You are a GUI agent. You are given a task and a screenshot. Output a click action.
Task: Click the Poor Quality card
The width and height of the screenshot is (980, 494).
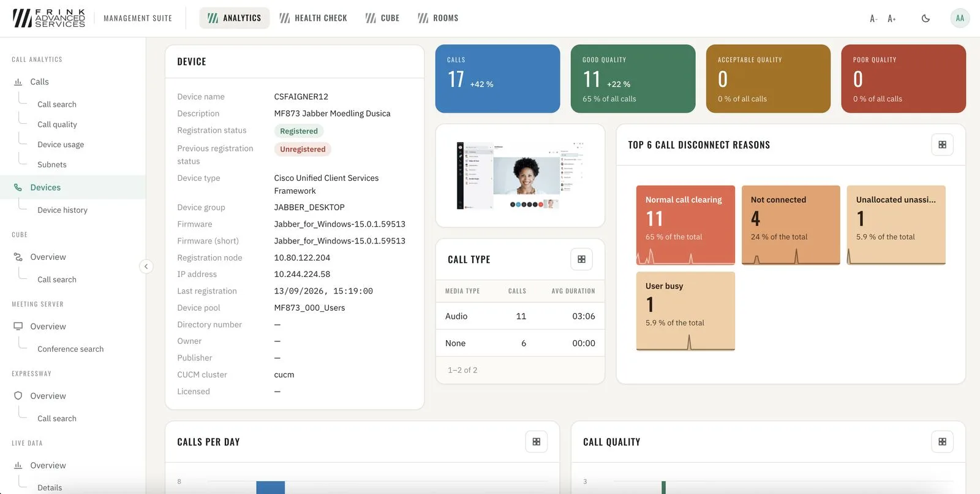(x=903, y=78)
